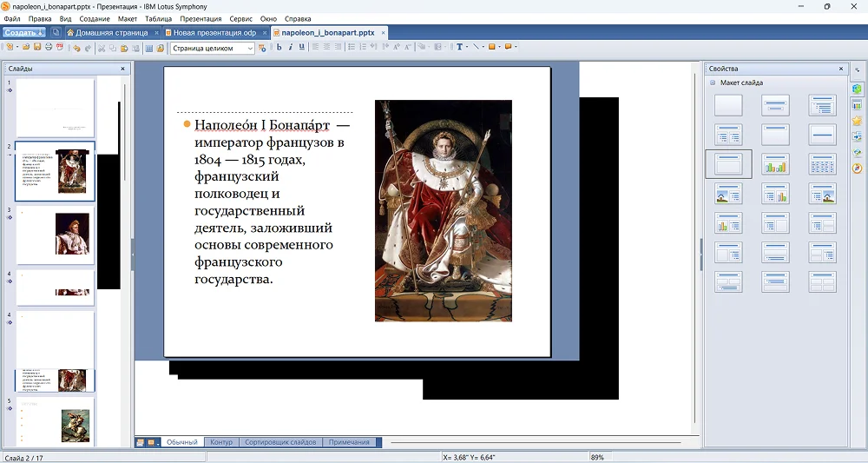Open the Text tool dropdown arrow
868x463 pixels.
point(467,48)
